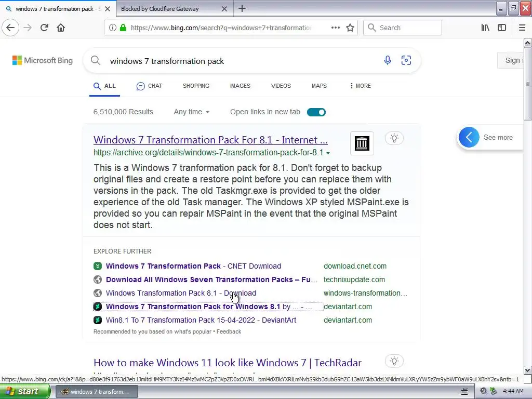Viewport: 532px width, 399px height.
Task: Click the lightbulb icon beside archive.org result
Action: pos(394,138)
